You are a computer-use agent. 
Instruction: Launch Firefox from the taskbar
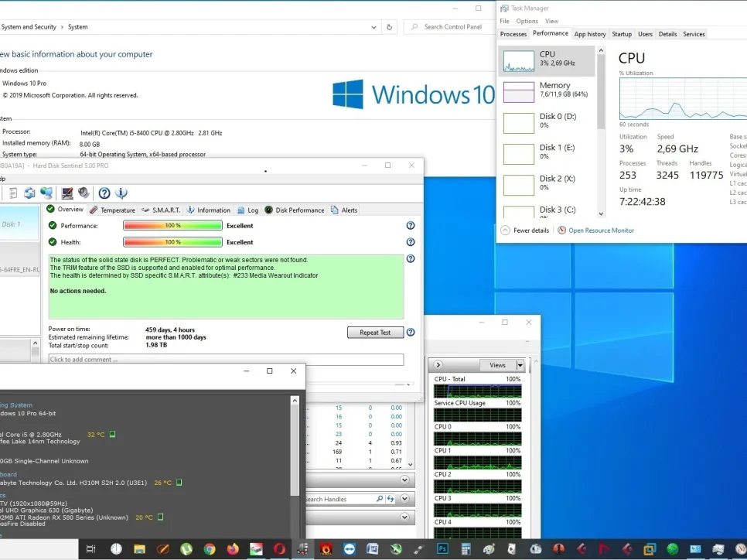(x=233, y=549)
